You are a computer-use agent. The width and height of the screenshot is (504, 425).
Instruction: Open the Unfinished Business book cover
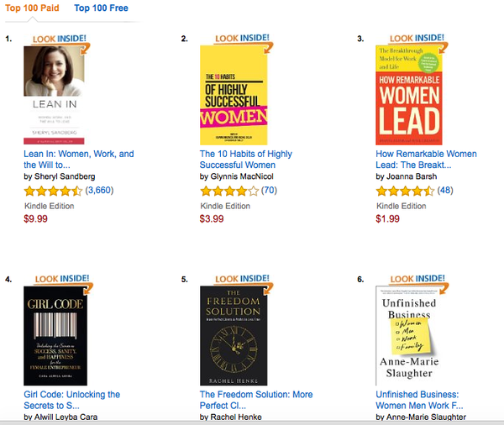click(409, 334)
